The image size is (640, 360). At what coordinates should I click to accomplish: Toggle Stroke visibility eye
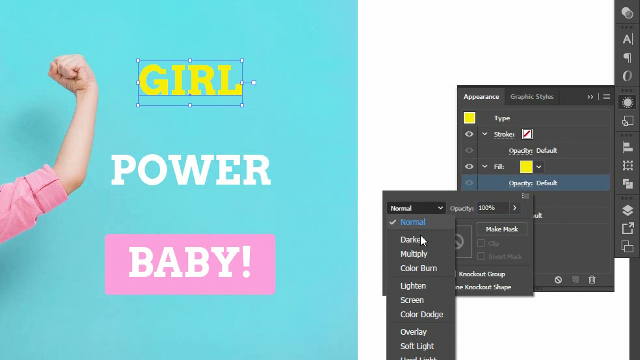pos(469,134)
